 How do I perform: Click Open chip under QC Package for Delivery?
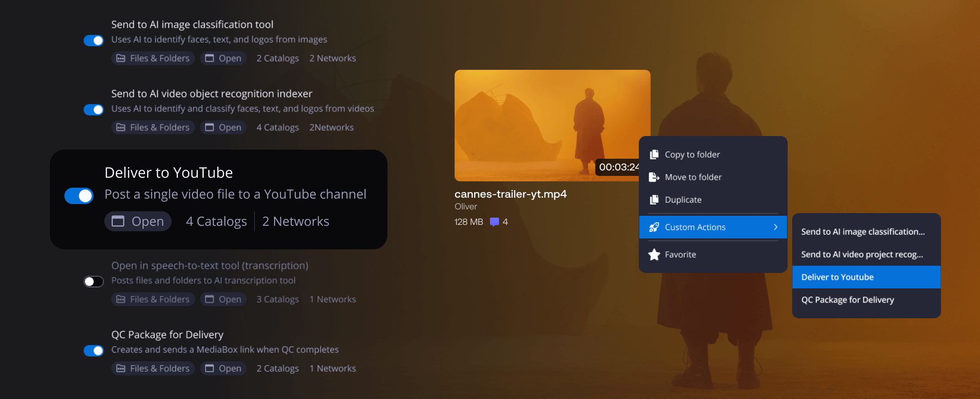[x=223, y=368]
